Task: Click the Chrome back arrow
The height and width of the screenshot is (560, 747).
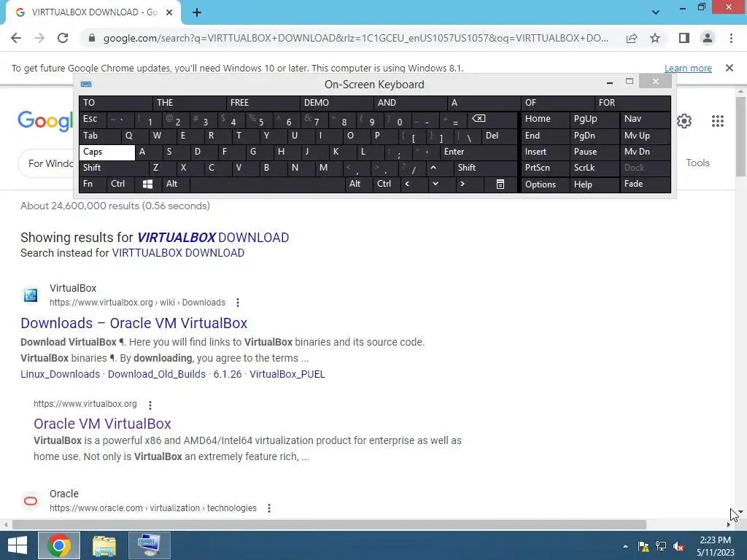Action: (16, 38)
